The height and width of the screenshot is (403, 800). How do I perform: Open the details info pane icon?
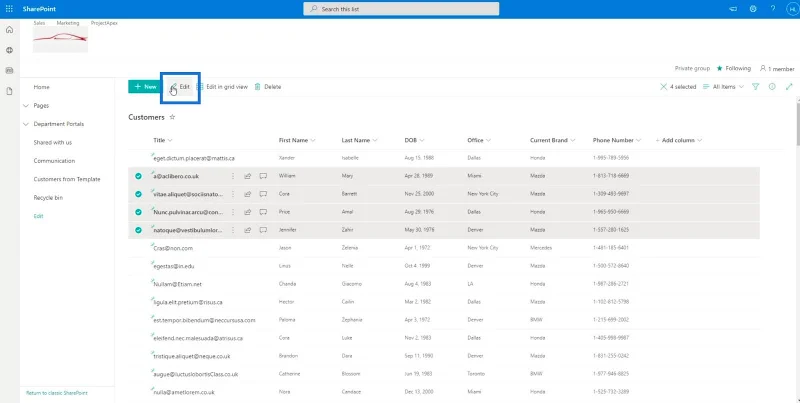(772, 87)
